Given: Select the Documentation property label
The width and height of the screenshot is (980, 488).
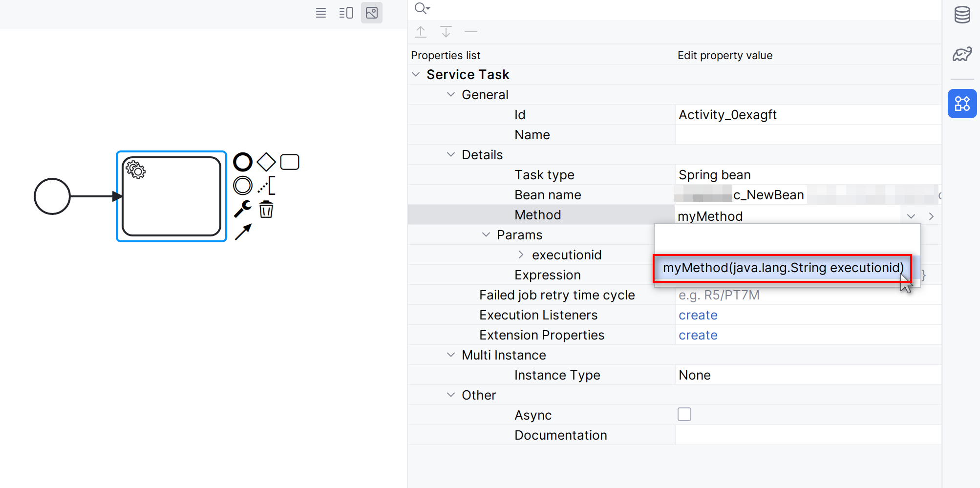Looking at the screenshot, I should pyautogui.click(x=560, y=435).
